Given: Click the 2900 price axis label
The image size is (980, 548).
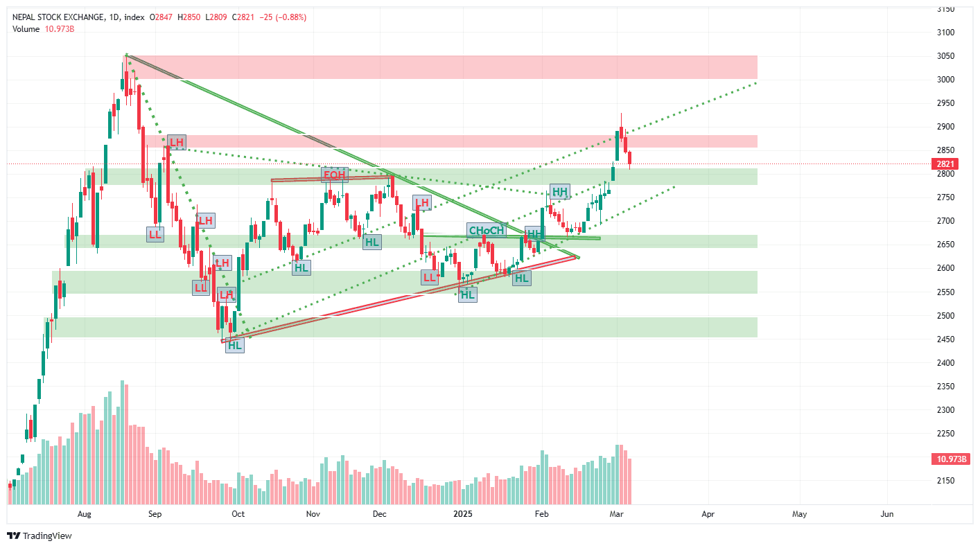Looking at the screenshot, I should pyautogui.click(x=946, y=127).
